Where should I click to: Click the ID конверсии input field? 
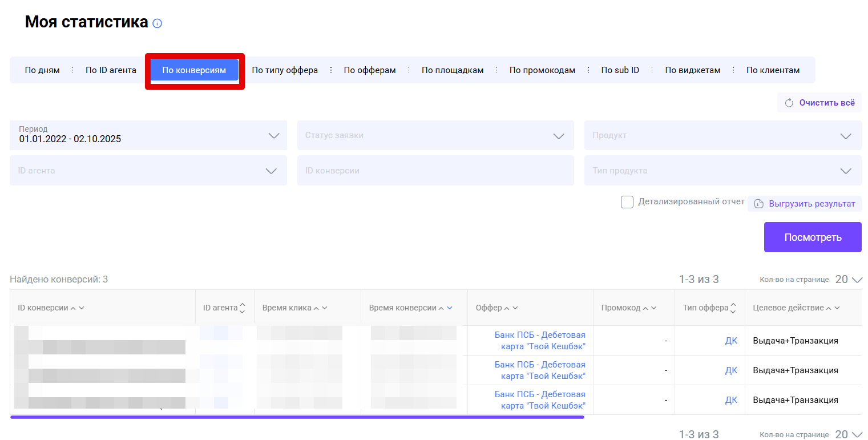click(x=435, y=171)
